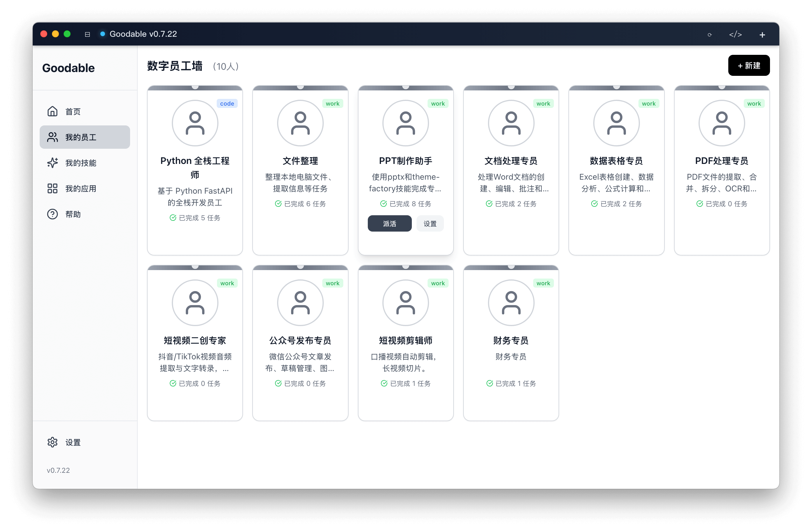Screen dimensions: 812x532
Task: Toggle the sidebar panel icon in the title bar
Action: [x=87, y=34]
